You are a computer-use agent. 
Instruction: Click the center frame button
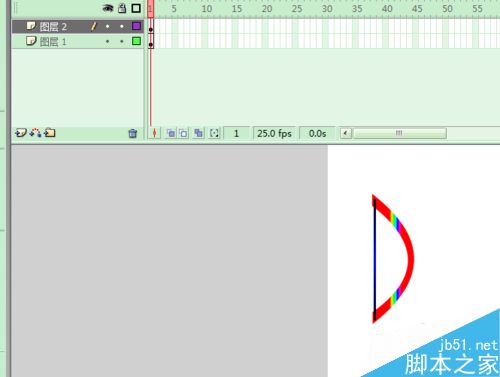154,133
